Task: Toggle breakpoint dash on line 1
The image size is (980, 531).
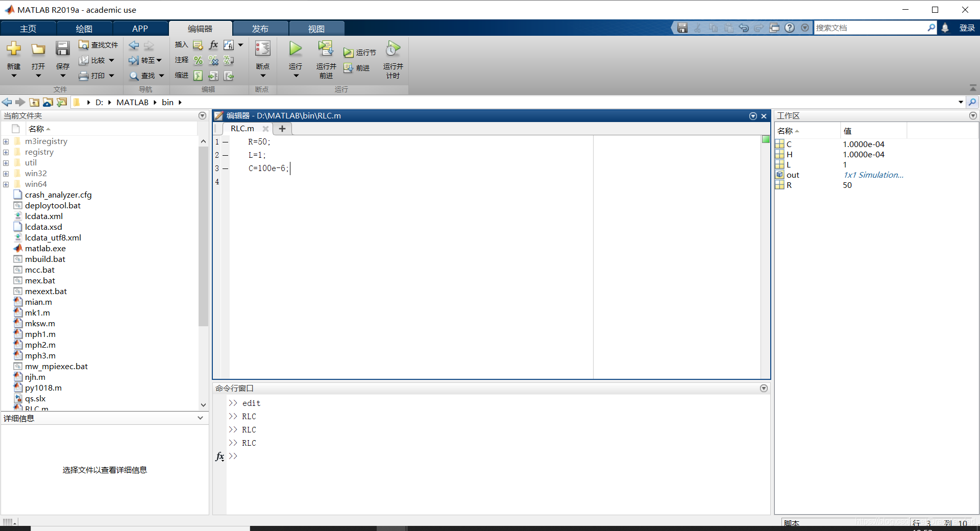Action: [225, 142]
